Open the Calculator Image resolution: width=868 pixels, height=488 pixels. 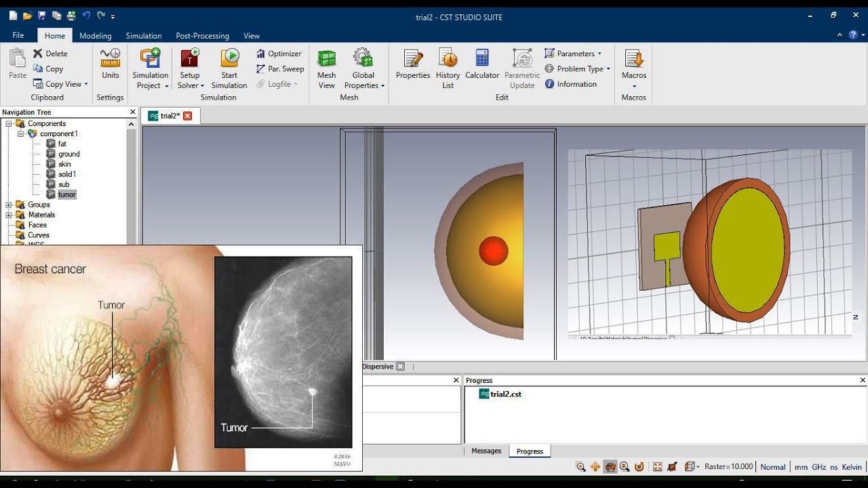tap(482, 64)
